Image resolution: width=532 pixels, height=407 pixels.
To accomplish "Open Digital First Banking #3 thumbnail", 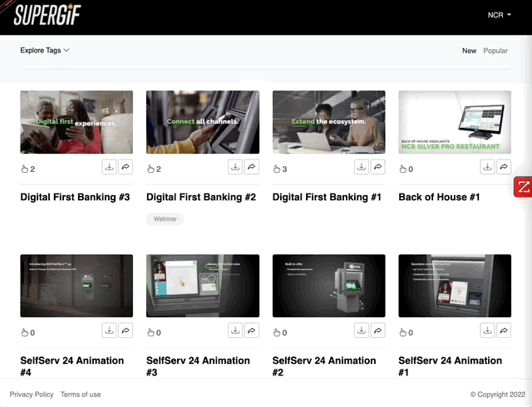I will (x=76, y=122).
